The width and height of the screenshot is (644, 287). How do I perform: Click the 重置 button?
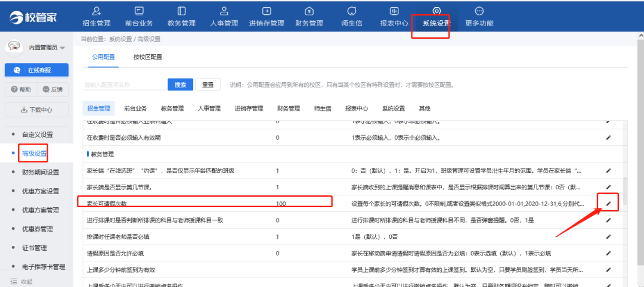click(208, 85)
